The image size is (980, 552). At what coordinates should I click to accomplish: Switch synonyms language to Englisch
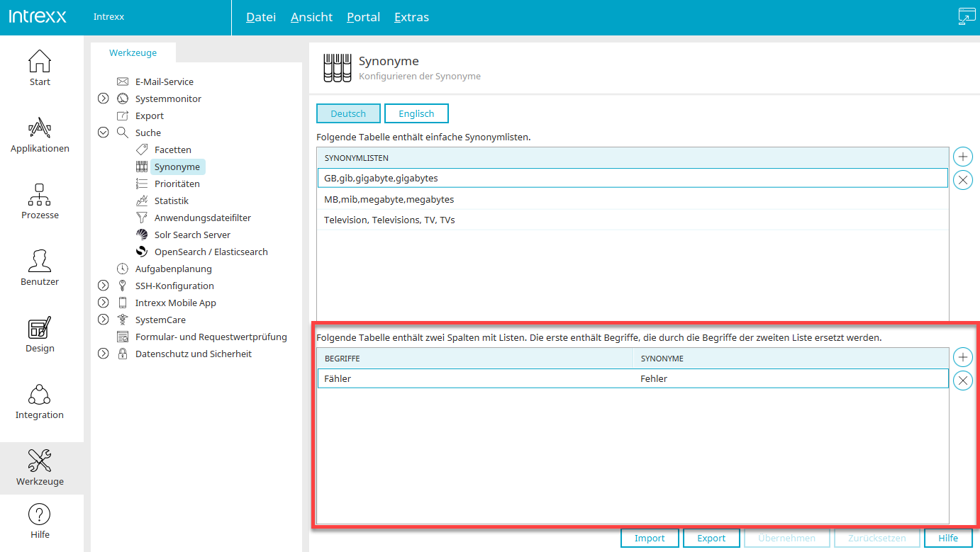416,113
